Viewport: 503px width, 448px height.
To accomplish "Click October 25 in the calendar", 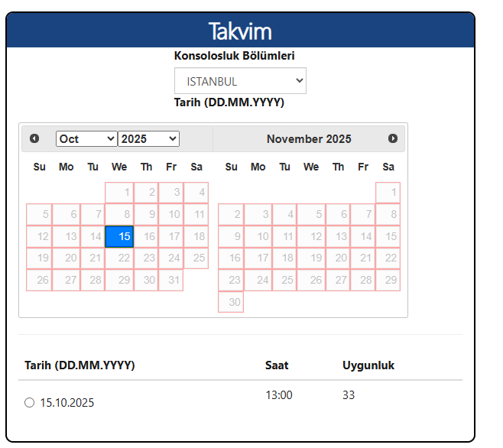I will pyautogui.click(x=196, y=258).
